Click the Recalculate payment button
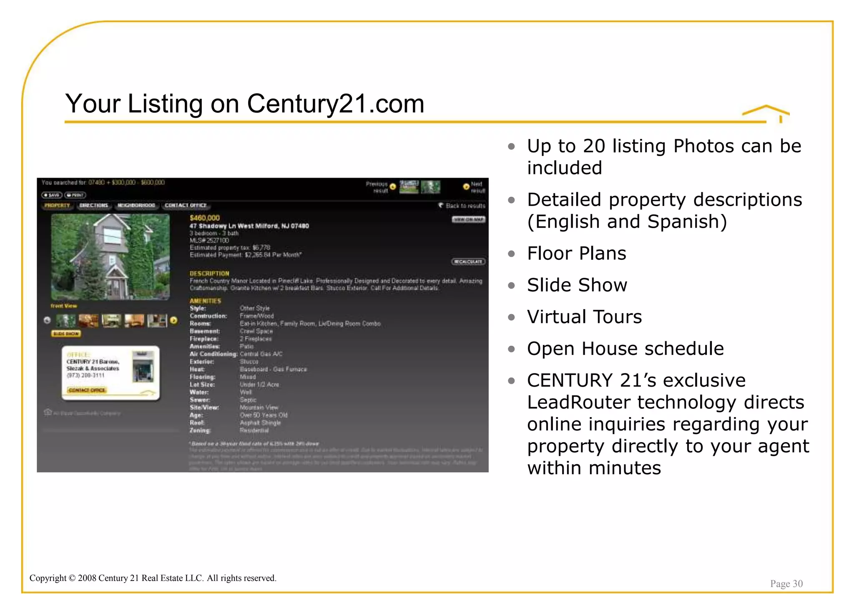 [x=468, y=261]
